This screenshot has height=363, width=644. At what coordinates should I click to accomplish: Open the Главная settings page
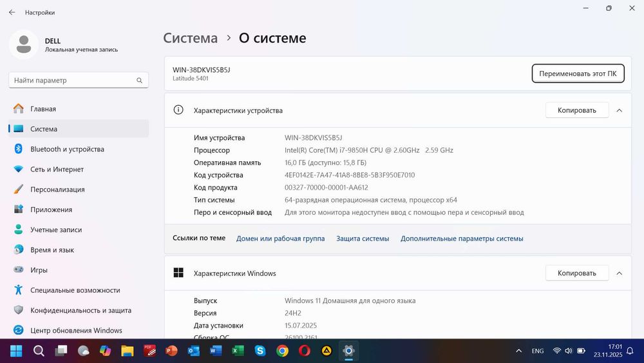(79, 109)
